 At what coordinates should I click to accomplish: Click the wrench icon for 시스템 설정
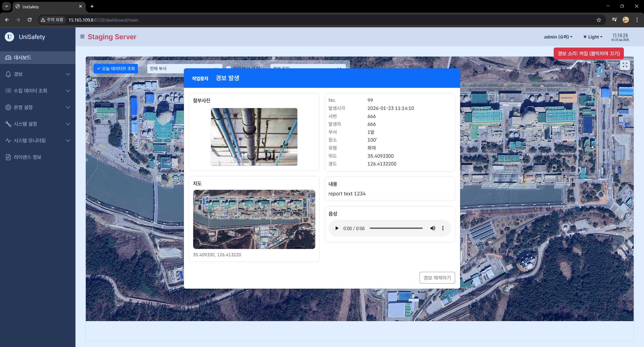(x=8, y=124)
